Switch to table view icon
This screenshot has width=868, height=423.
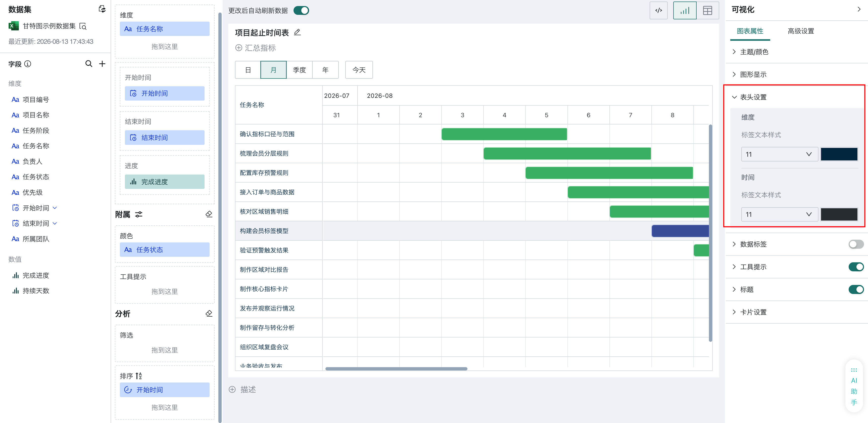(708, 11)
